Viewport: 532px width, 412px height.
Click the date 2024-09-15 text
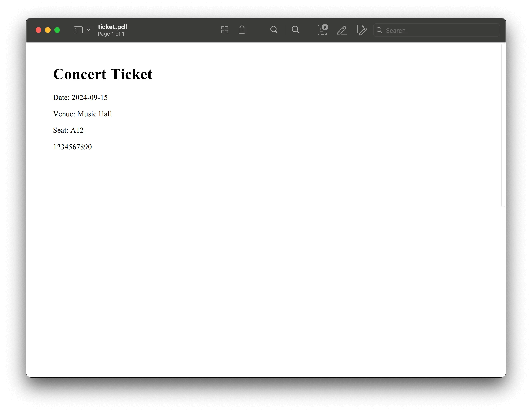point(80,97)
